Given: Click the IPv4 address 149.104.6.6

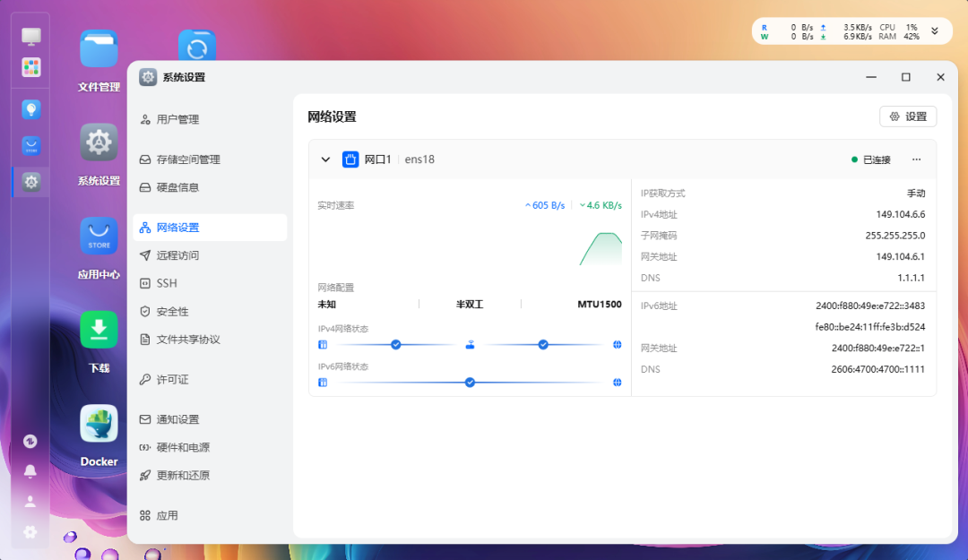Looking at the screenshot, I should click(900, 214).
